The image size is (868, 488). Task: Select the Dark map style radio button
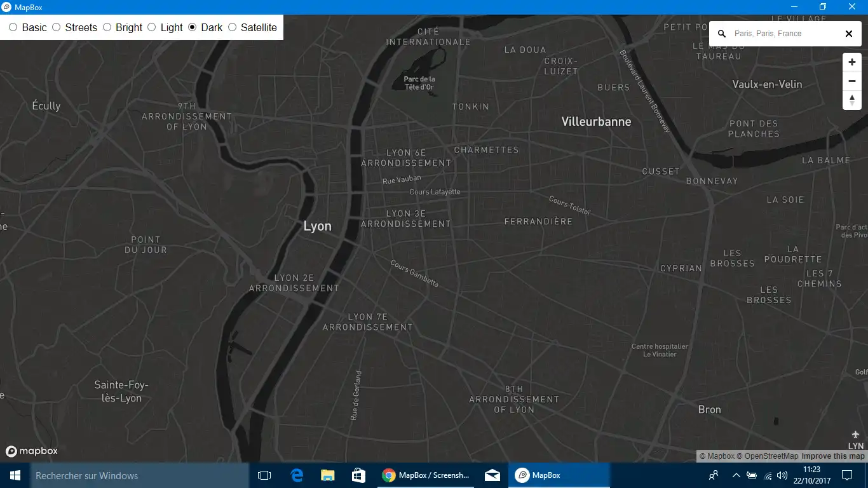193,27
